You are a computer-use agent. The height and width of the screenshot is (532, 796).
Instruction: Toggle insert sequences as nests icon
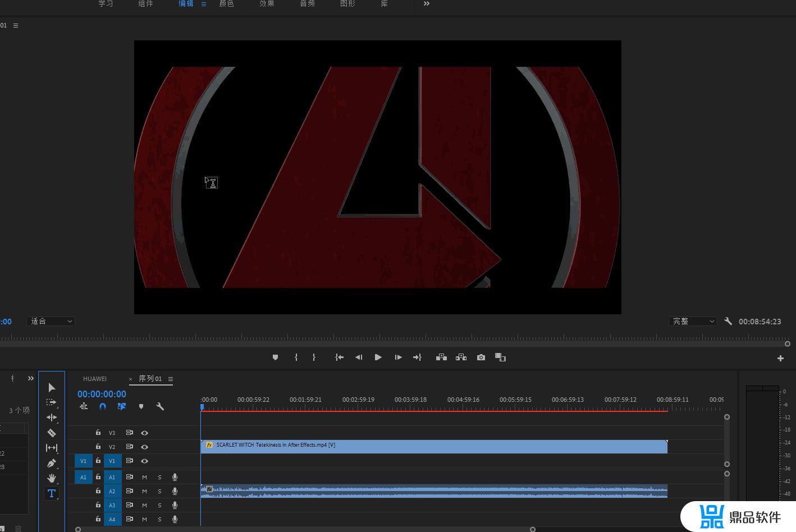[84, 406]
